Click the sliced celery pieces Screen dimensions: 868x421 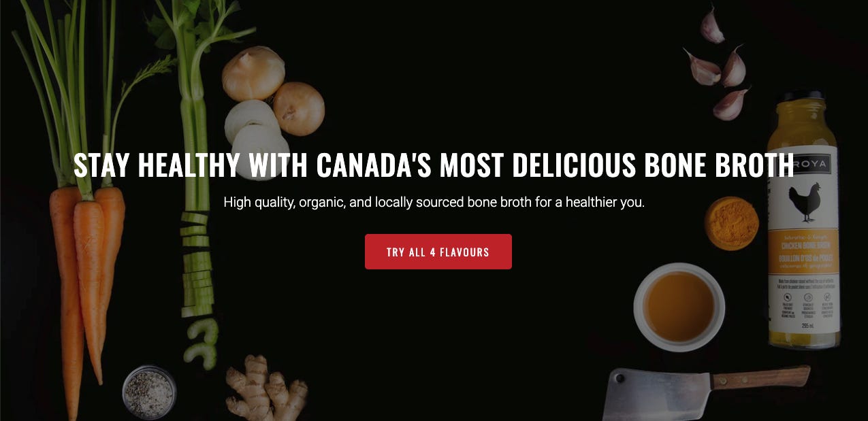click(x=197, y=265)
